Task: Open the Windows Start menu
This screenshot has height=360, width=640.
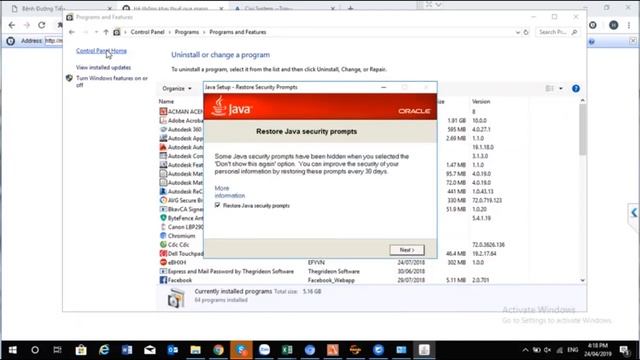Action: click(x=13, y=350)
